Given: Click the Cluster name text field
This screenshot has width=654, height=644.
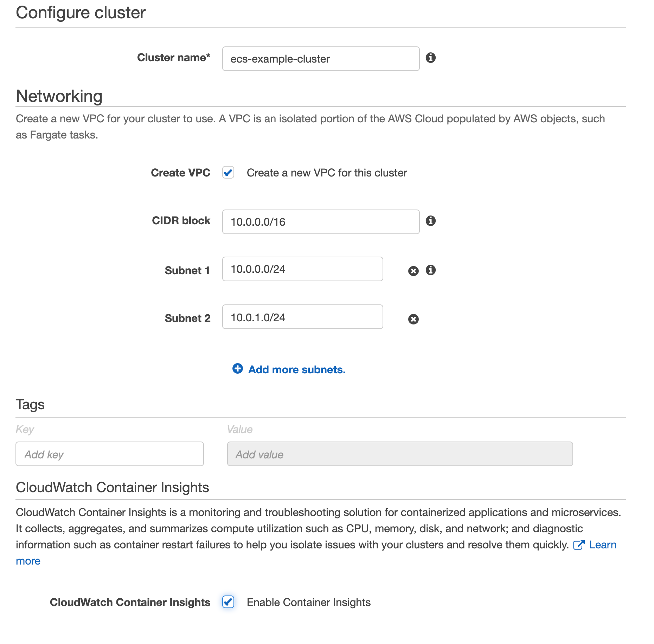Looking at the screenshot, I should (321, 59).
